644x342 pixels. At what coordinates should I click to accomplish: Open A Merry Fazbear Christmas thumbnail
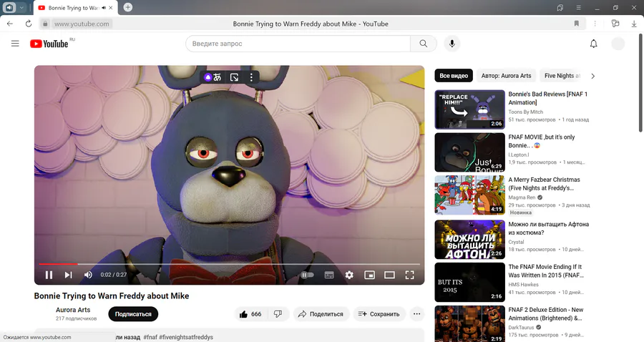tap(470, 195)
